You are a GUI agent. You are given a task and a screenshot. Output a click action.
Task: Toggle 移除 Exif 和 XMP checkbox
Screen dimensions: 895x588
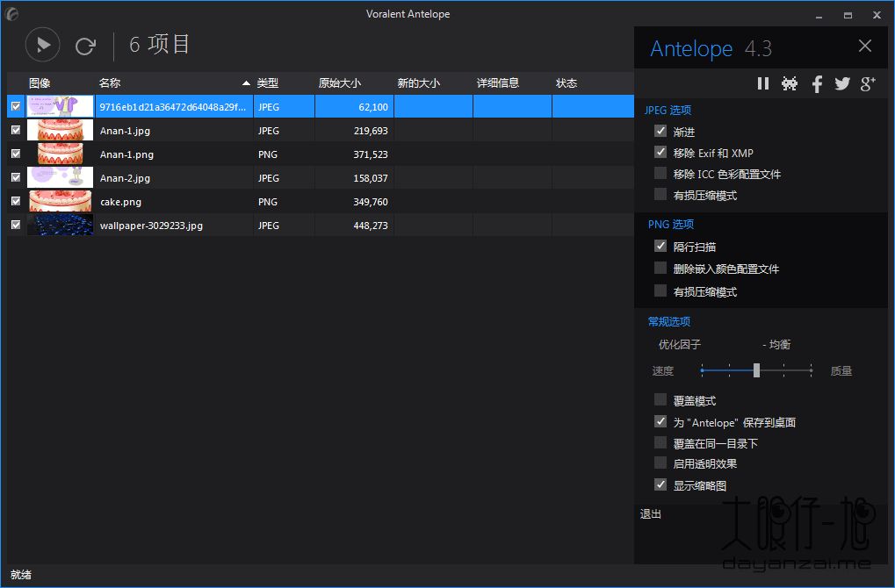660,152
